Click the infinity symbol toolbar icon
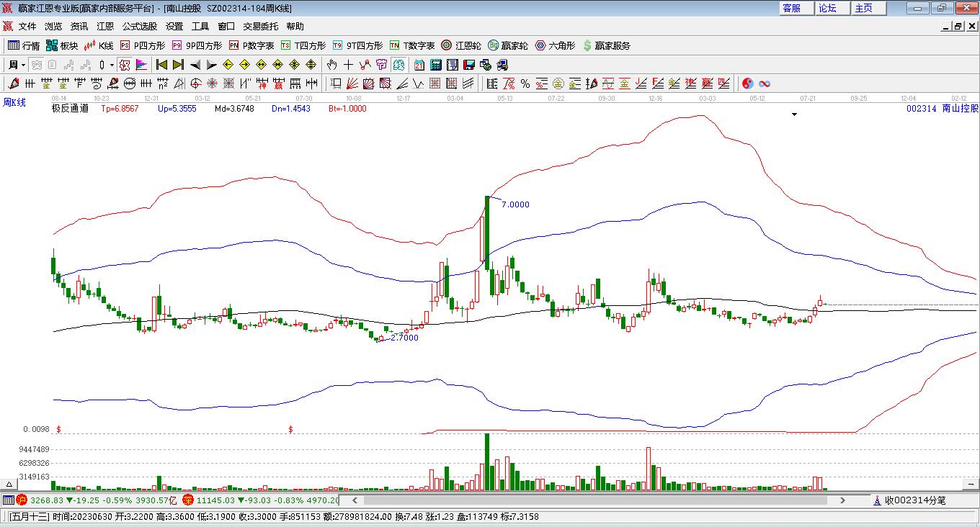This screenshot has width=980, height=527. point(765,84)
